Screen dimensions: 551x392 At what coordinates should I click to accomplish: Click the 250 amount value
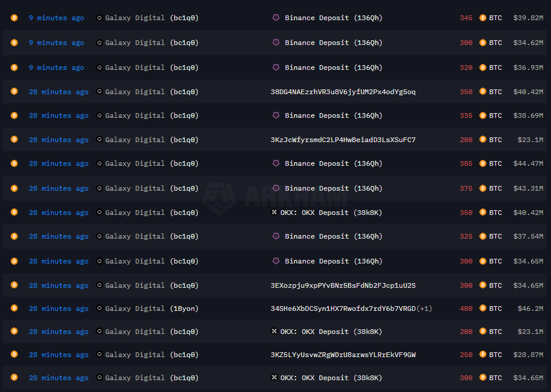[466, 355]
